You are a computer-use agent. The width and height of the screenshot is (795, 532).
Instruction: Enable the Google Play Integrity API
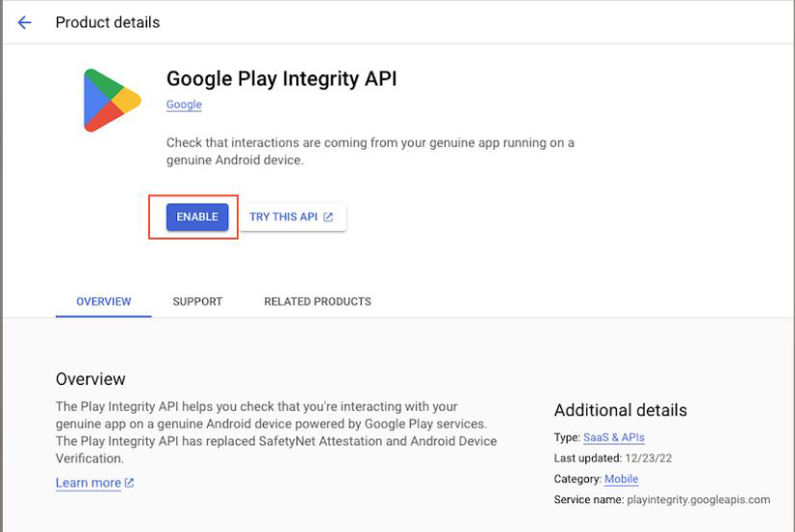[x=197, y=216]
